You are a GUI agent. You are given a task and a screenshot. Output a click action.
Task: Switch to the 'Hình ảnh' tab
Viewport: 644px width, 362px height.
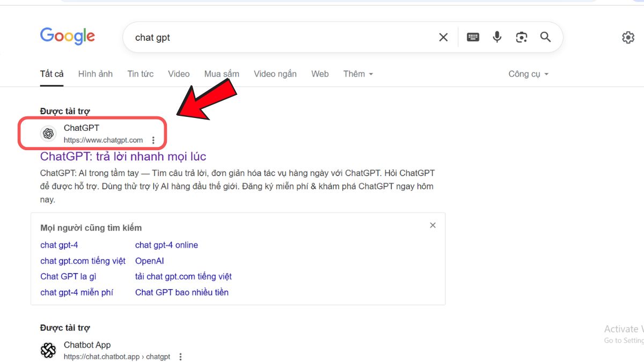click(x=96, y=74)
